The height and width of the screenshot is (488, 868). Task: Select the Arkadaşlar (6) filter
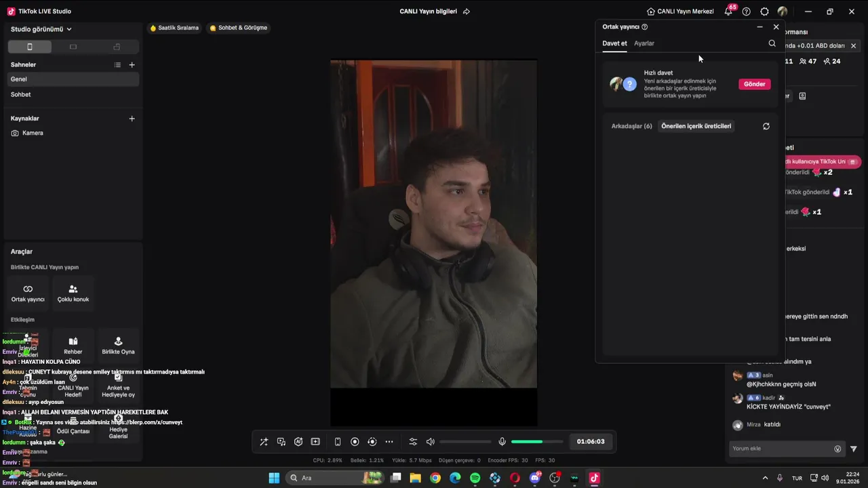click(631, 126)
